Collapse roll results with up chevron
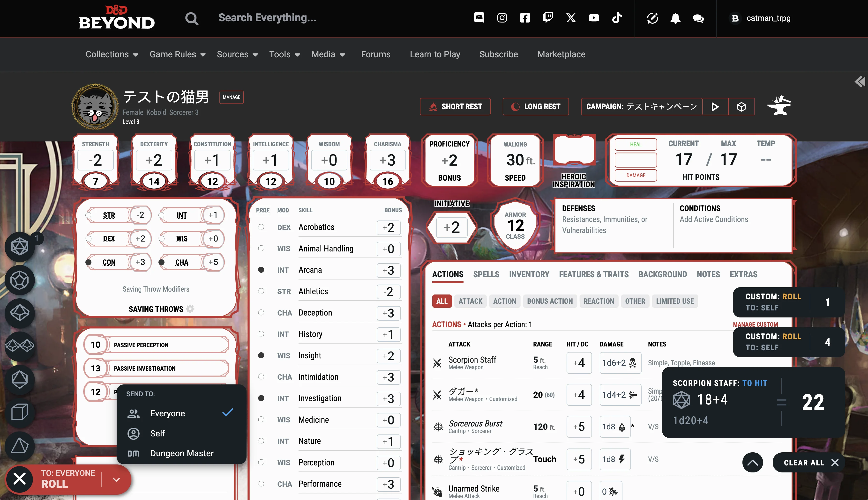 (752, 463)
